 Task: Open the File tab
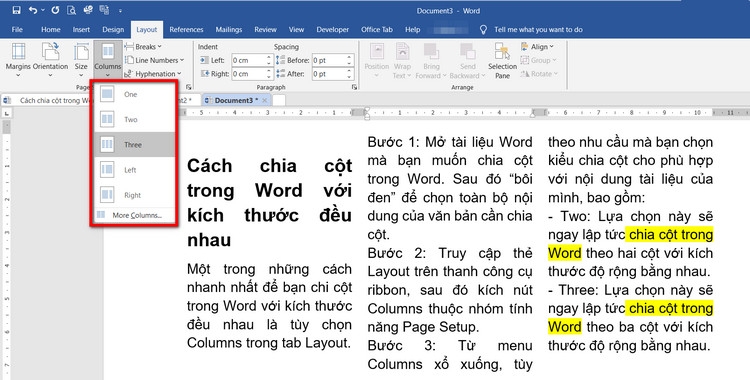[17, 30]
